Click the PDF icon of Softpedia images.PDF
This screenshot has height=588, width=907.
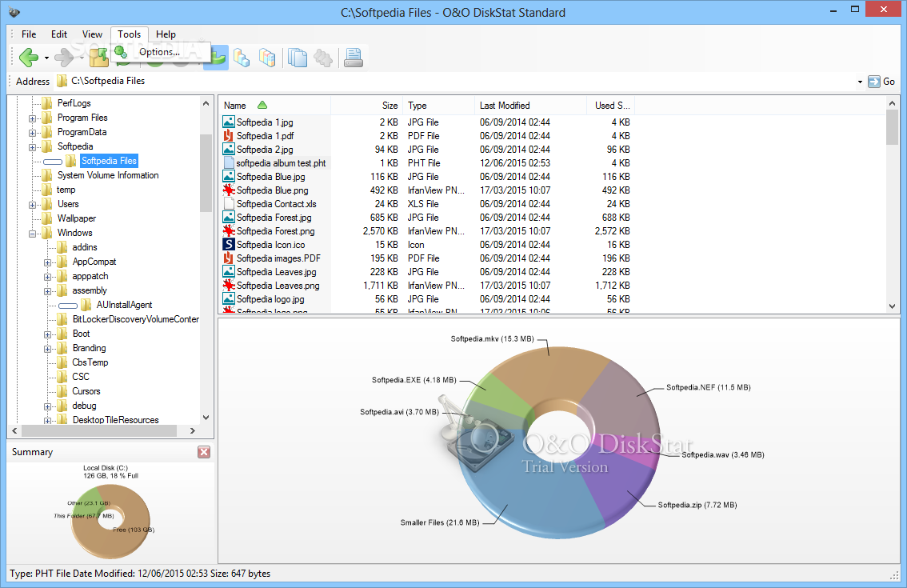pos(229,258)
